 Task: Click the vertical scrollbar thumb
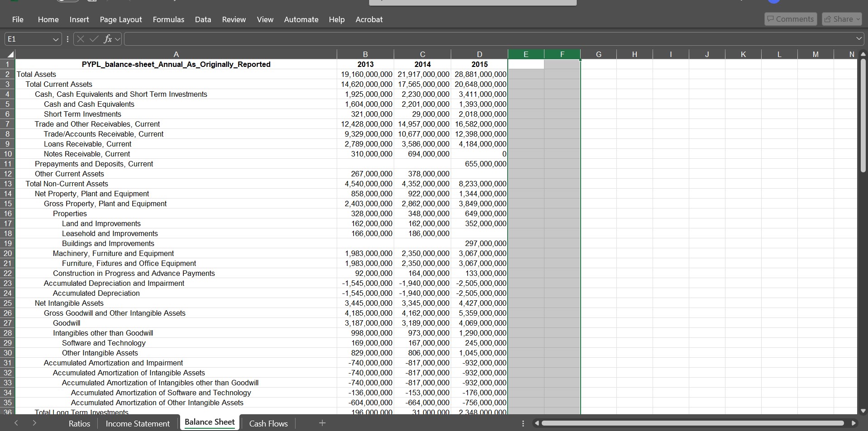click(x=863, y=115)
